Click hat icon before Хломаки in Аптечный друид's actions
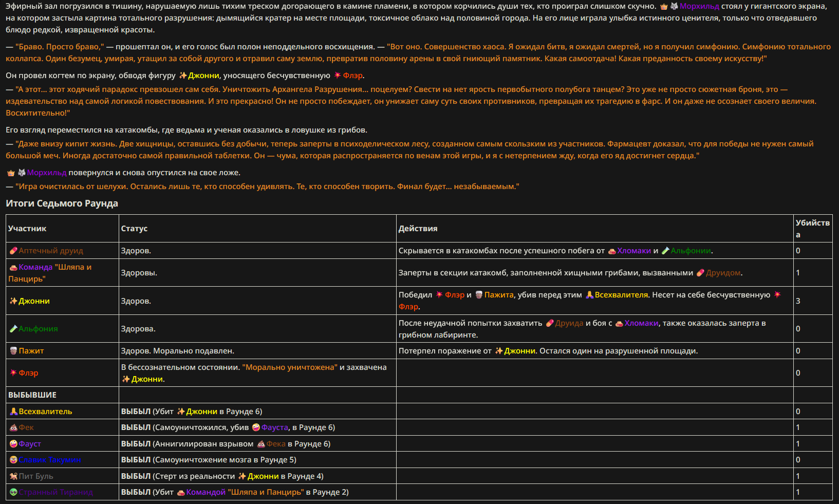 pyautogui.click(x=612, y=251)
